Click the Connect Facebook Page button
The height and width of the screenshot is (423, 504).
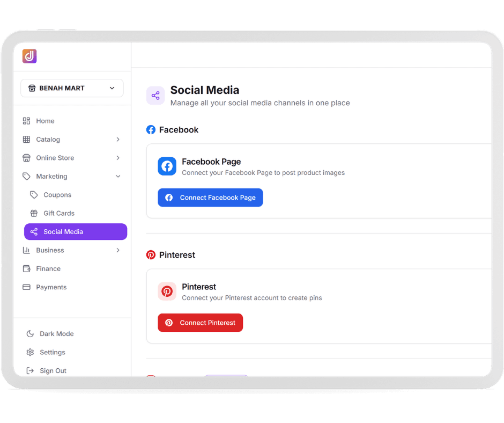point(210,198)
